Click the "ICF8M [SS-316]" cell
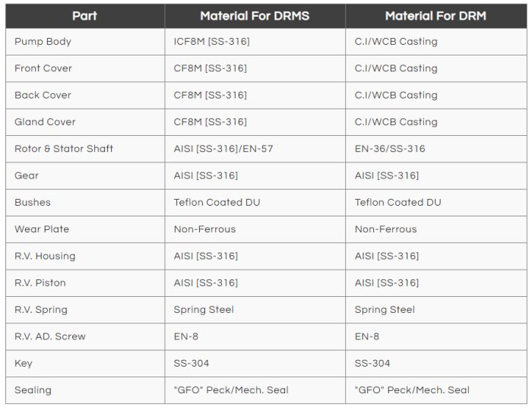 [x=211, y=42]
